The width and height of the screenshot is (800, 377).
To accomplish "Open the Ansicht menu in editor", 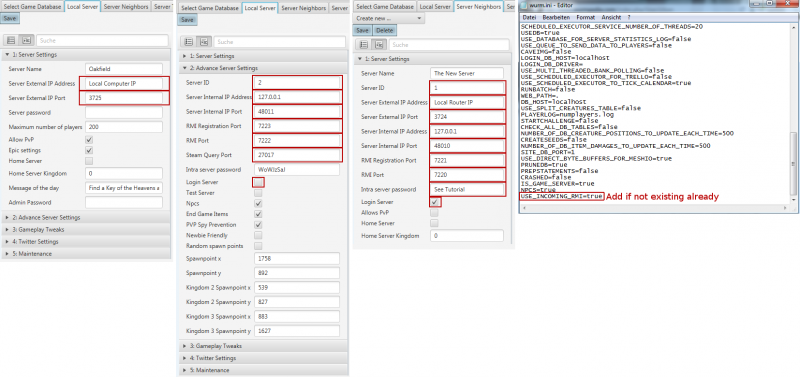I will 611,17.
